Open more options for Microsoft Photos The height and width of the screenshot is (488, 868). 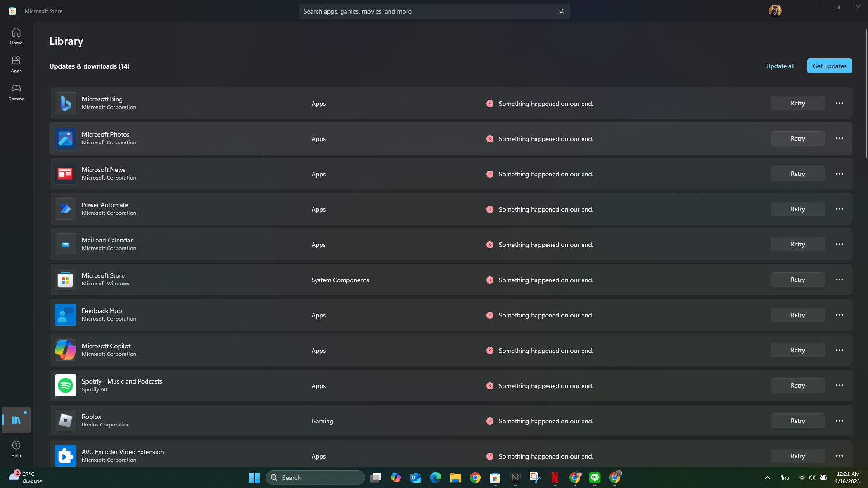click(839, 138)
